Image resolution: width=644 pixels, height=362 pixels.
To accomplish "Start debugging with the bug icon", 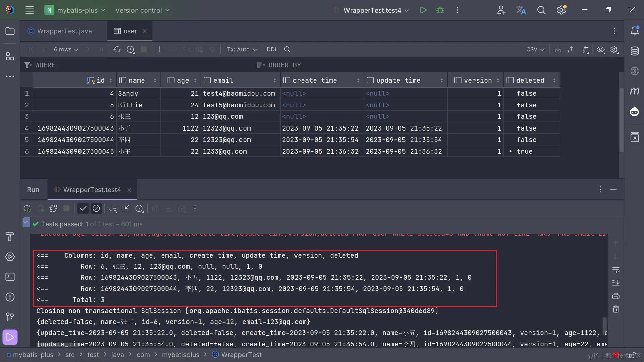I will click(440, 10).
